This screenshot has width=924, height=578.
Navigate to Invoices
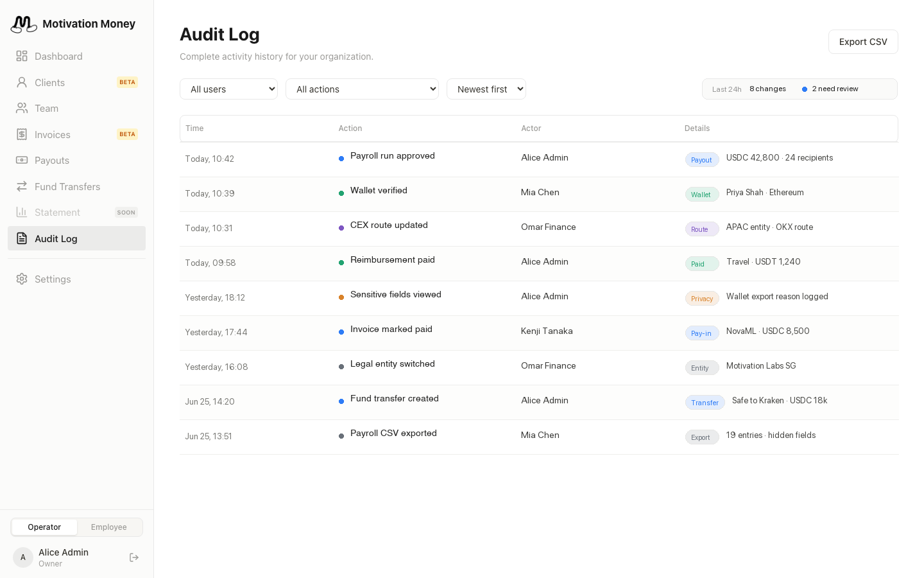click(x=76, y=134)
